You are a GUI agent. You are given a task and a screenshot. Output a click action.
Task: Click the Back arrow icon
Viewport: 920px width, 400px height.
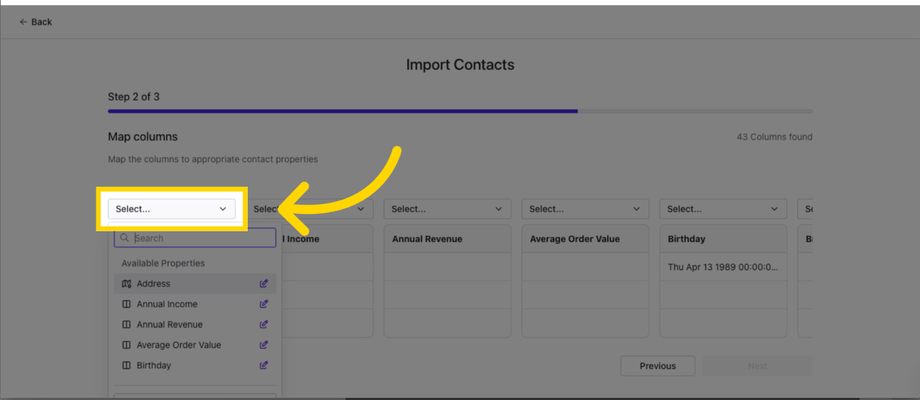(24, 22)
